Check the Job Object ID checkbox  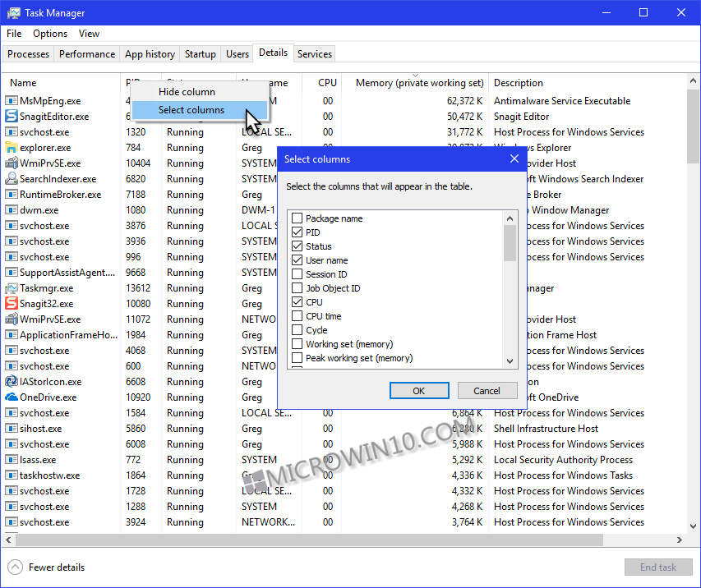[x=297, y=288]
